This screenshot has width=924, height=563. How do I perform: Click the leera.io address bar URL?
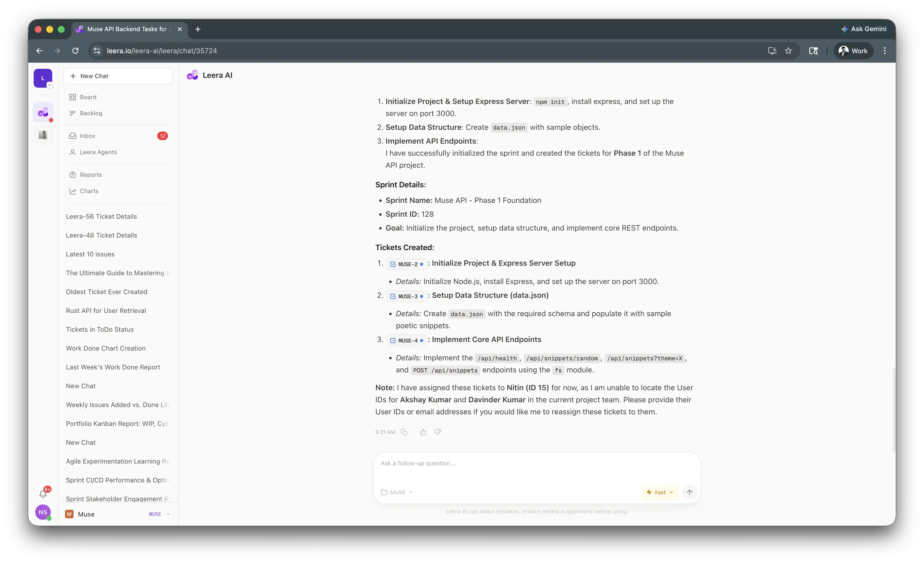tap(162, 51)
